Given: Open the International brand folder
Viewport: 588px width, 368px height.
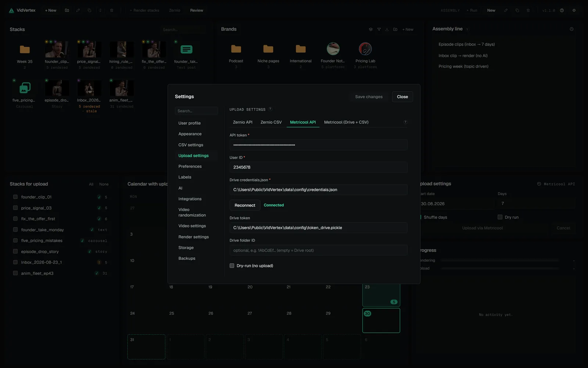Looking at the screenshot, I should [301, 49].
